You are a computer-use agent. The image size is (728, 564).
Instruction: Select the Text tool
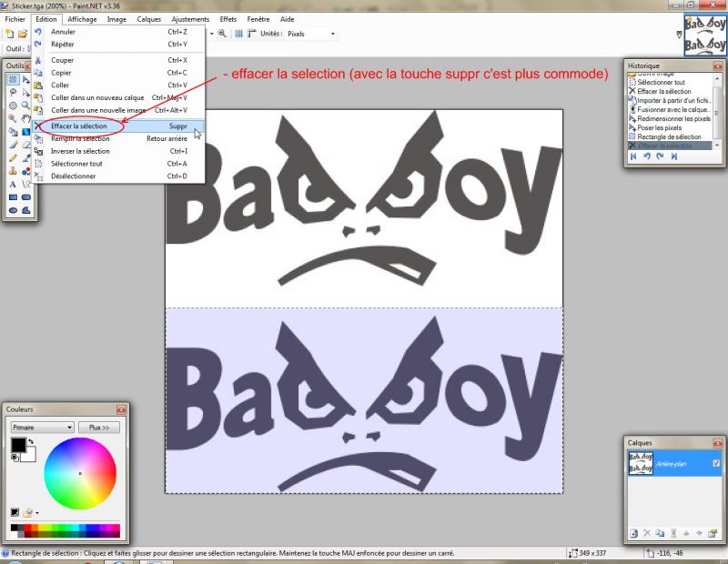[13, 185]
